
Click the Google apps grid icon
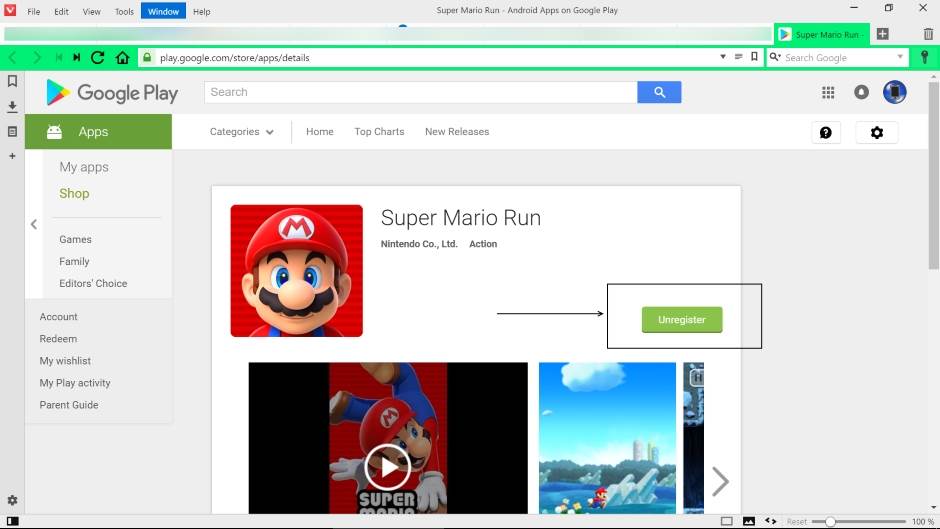click(828, 92)
